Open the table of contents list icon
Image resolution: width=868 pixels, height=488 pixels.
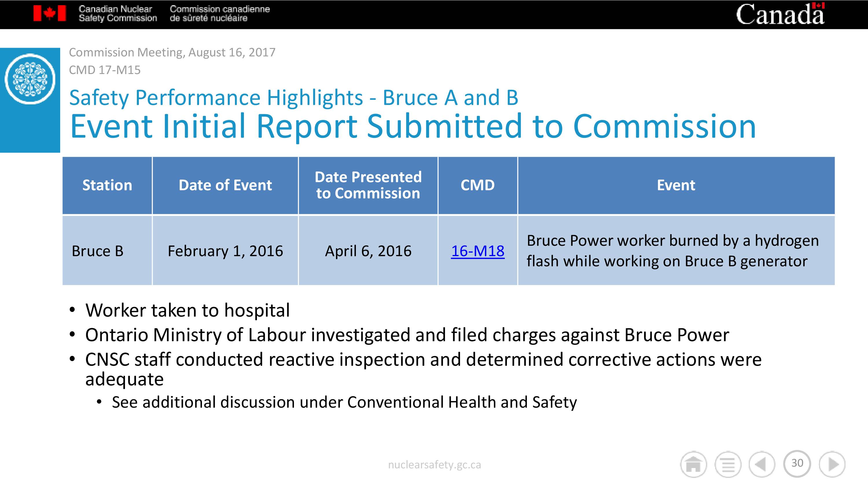click(x=728, y=464)
